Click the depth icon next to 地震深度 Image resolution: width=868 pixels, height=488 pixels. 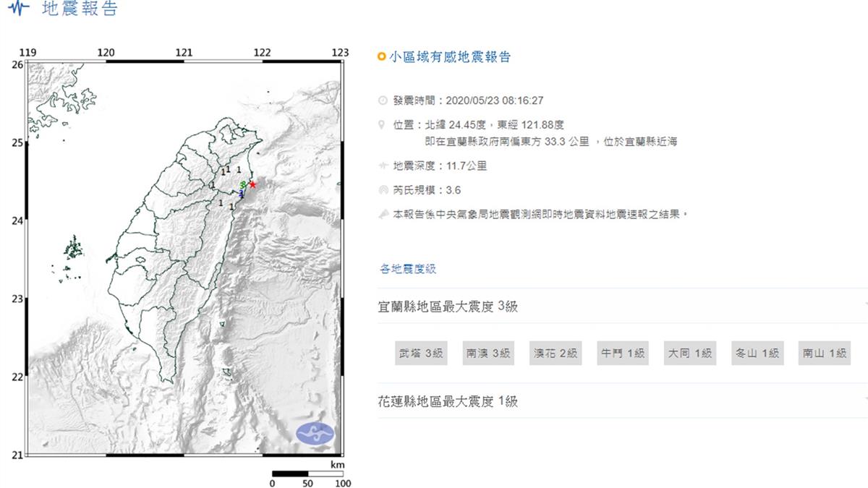point(382,166)
